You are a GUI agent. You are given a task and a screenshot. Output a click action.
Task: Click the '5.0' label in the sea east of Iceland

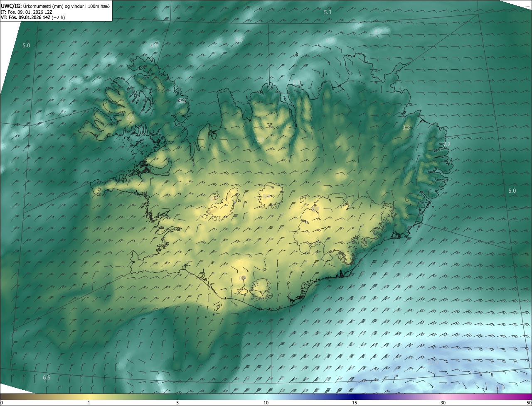tap(512, 191)
